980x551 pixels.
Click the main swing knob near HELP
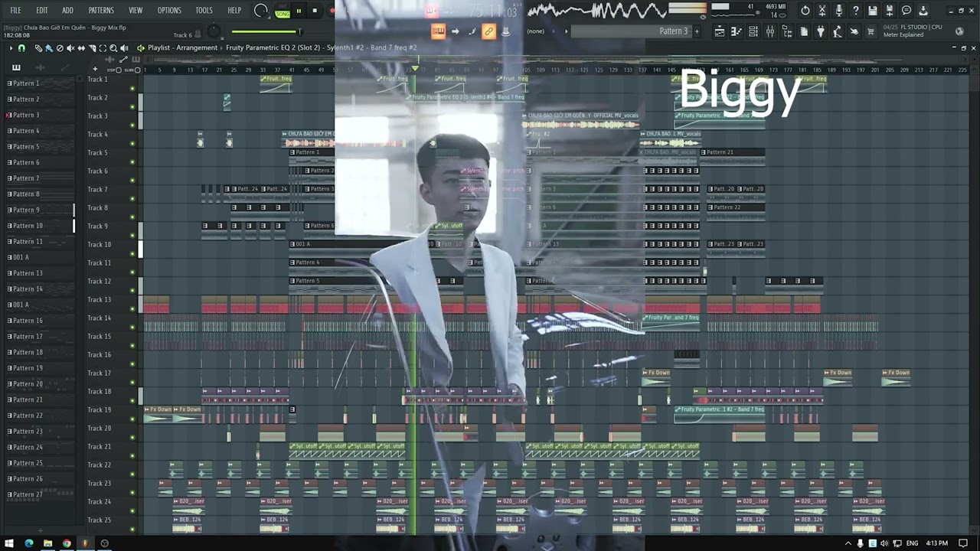tap(260, 11)
